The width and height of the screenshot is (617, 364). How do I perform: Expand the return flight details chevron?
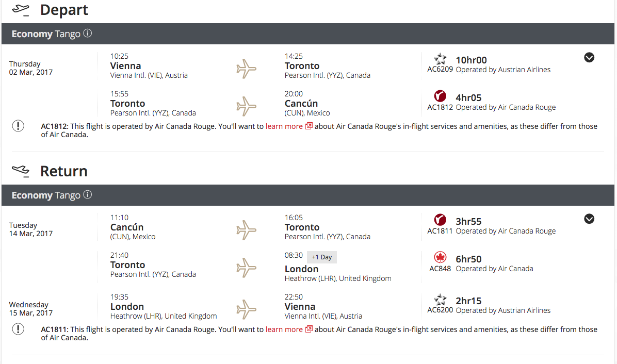589,219
